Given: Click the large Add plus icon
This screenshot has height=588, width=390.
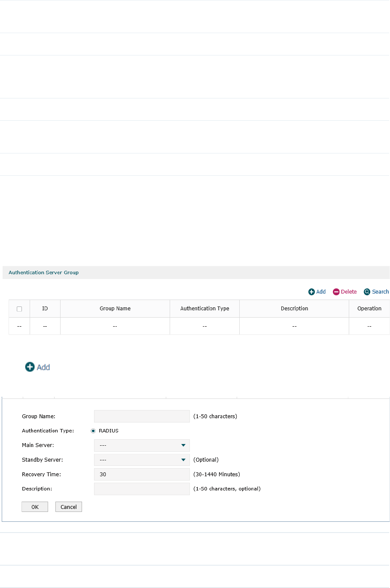Looking at the screenshot, I should (30, 367).
